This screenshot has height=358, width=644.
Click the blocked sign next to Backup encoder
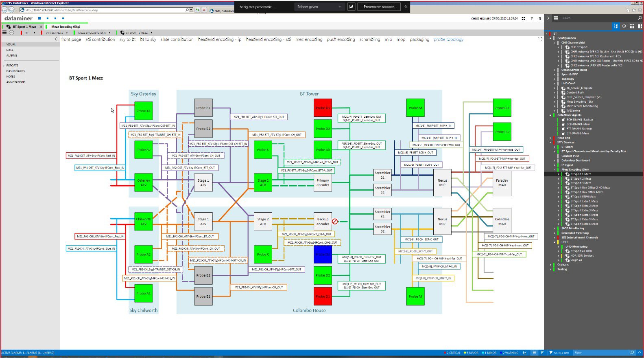click(335, 221)
